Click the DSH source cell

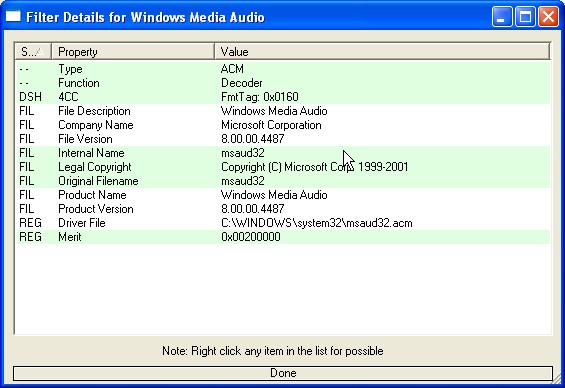[30, 97]
